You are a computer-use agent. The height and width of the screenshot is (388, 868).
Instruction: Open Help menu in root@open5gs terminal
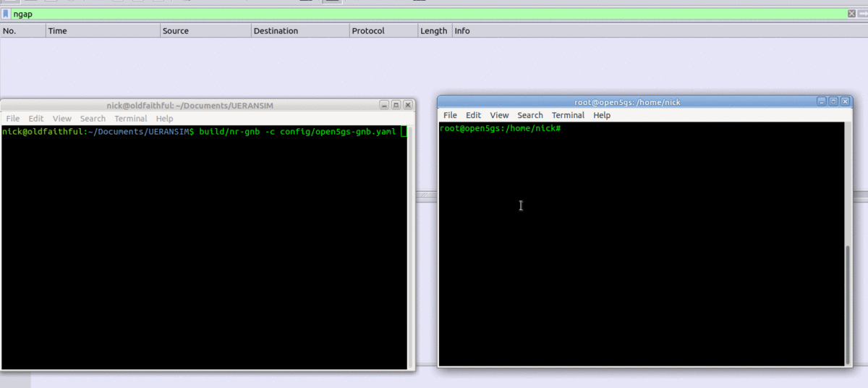[x=602, y=115]
